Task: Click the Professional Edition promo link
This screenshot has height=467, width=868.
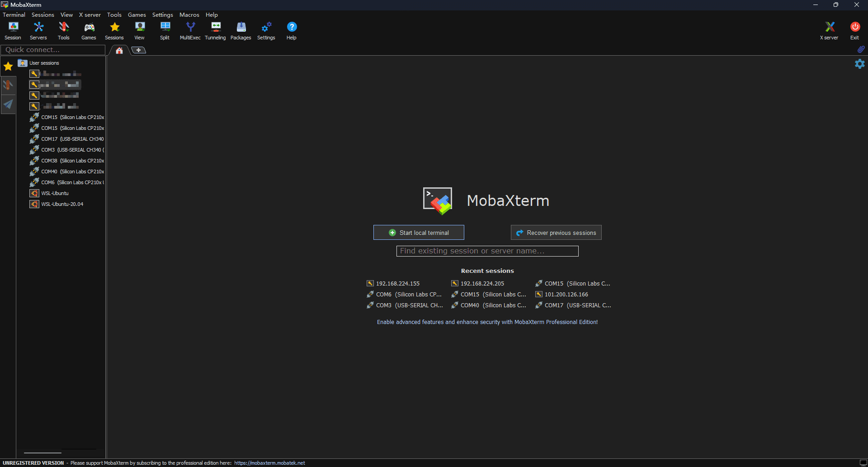Action: 487,322
